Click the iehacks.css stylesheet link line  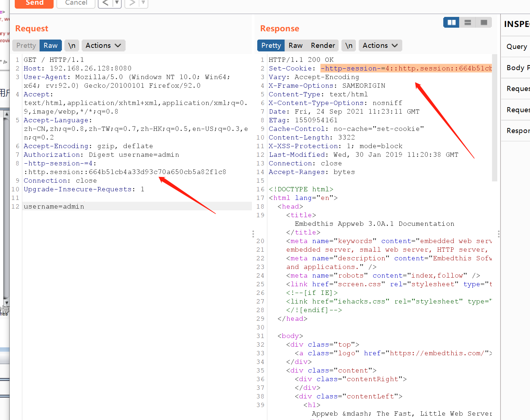tap(389, 301)
